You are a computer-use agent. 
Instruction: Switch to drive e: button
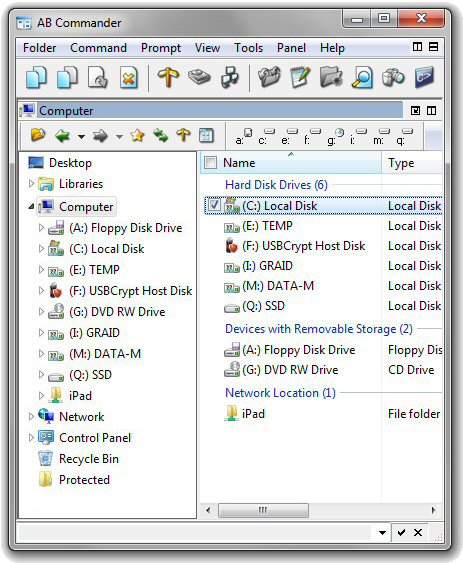tap(290, 136)
